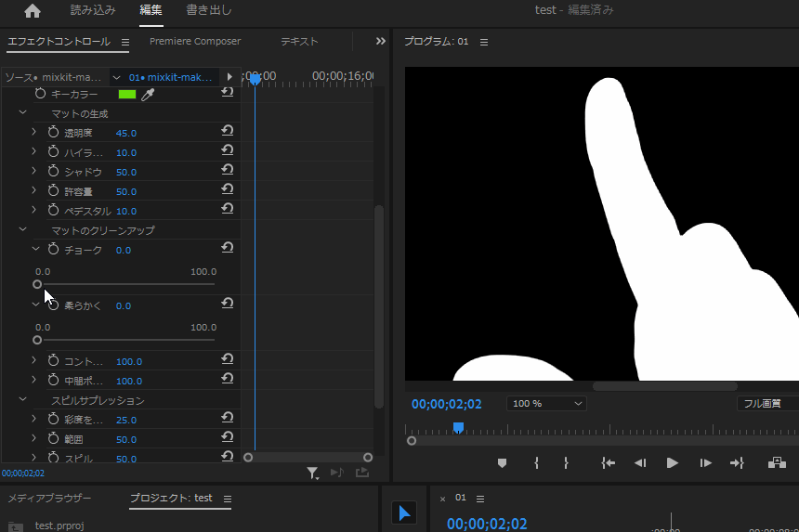Image resolution: width=799 pixels, height=532 pixels.
Task: Mark In point button
Action: point(537,462)
